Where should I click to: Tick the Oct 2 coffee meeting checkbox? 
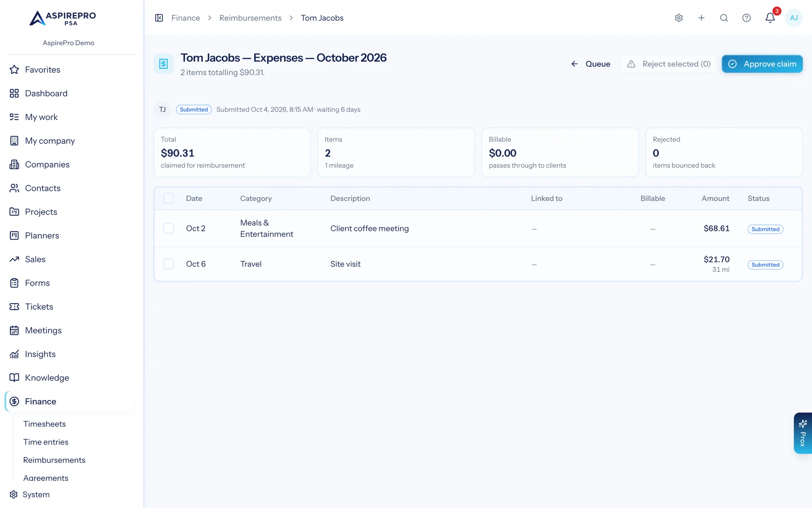[168, 228]
